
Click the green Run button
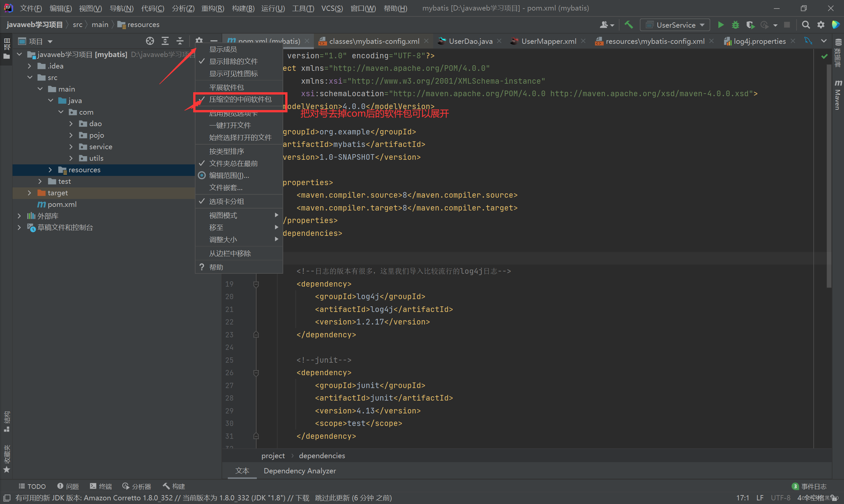(720, 25)
